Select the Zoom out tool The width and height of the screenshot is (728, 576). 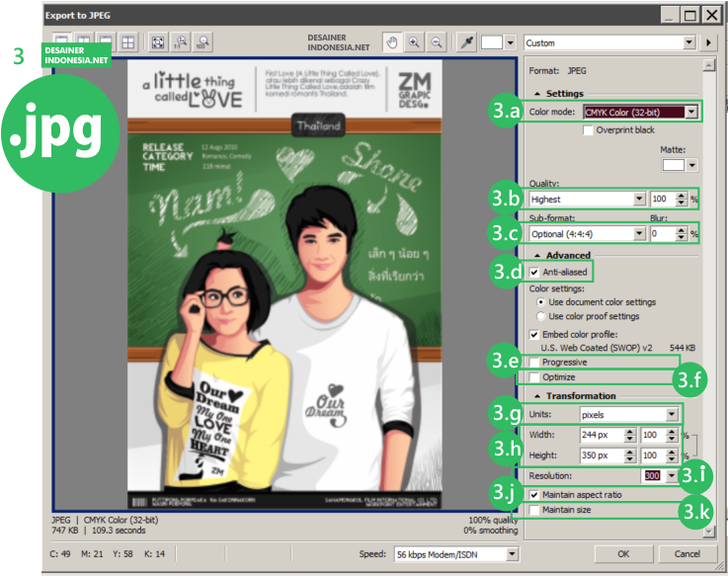pos(437,42)
